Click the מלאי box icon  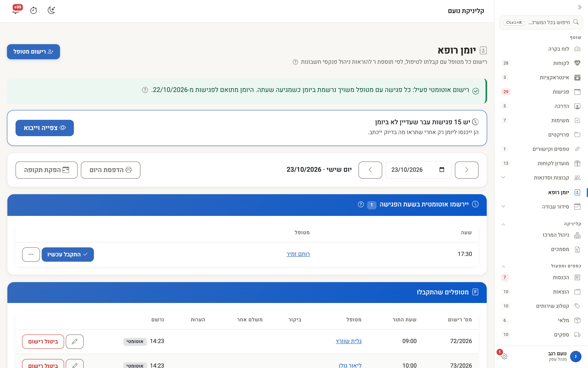[577, 320]
